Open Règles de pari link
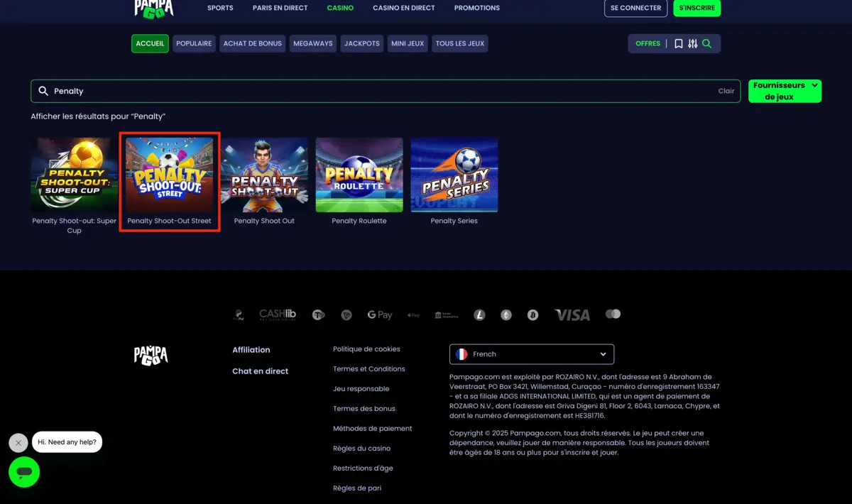The height and width of the screenshot is (504, 852). pyautogui.click(x=357, y=488)
